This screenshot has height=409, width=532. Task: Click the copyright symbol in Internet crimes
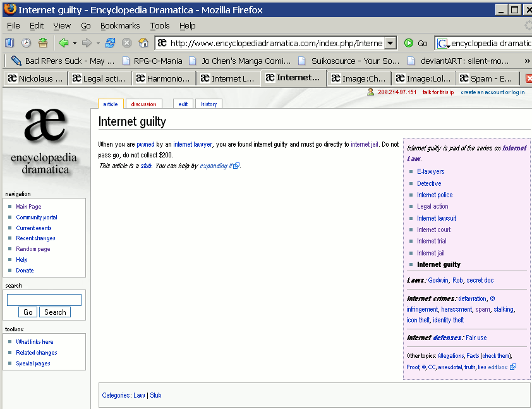pos(492,298)
